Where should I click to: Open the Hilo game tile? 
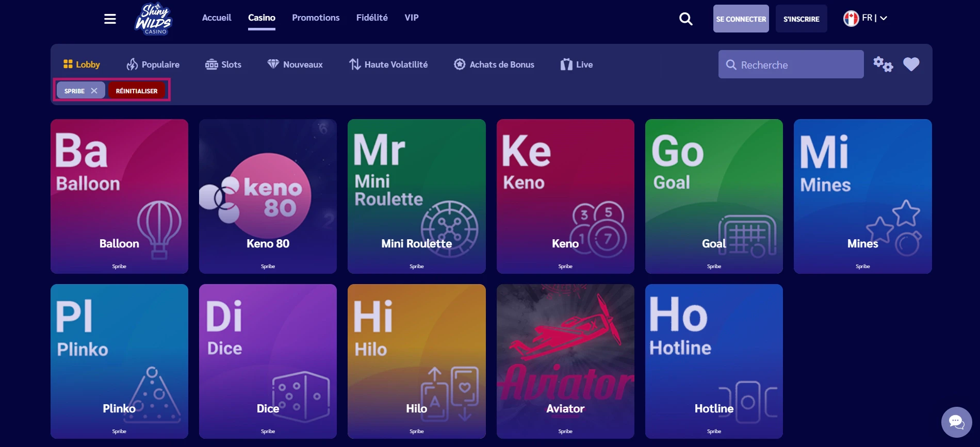click(x=416, y=361)
